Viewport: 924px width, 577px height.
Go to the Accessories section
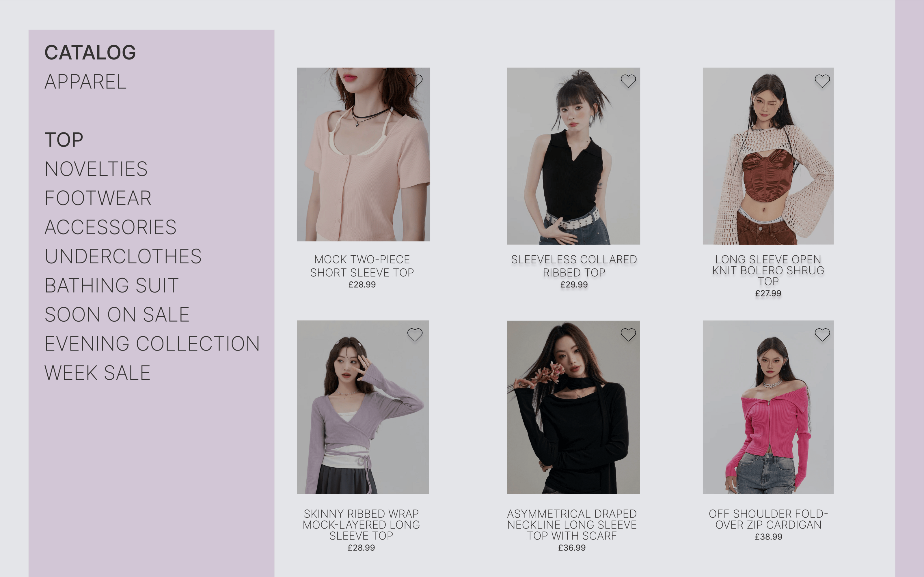[110, 227]
